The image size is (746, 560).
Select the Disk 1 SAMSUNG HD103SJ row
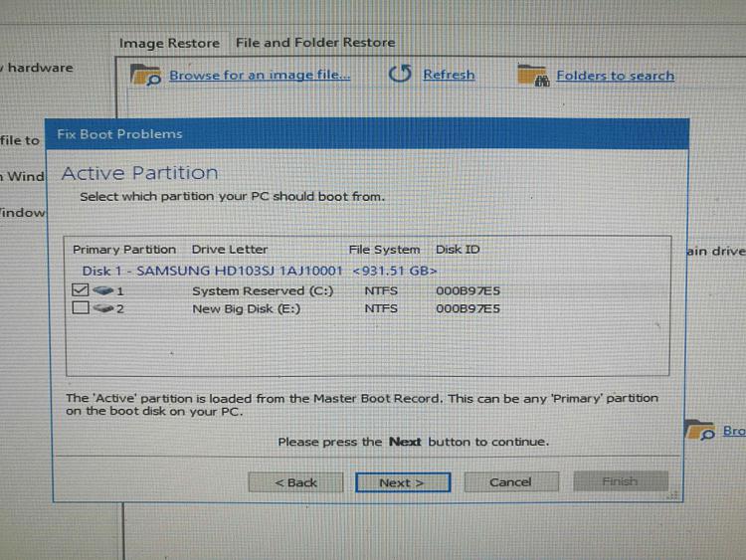260,271
